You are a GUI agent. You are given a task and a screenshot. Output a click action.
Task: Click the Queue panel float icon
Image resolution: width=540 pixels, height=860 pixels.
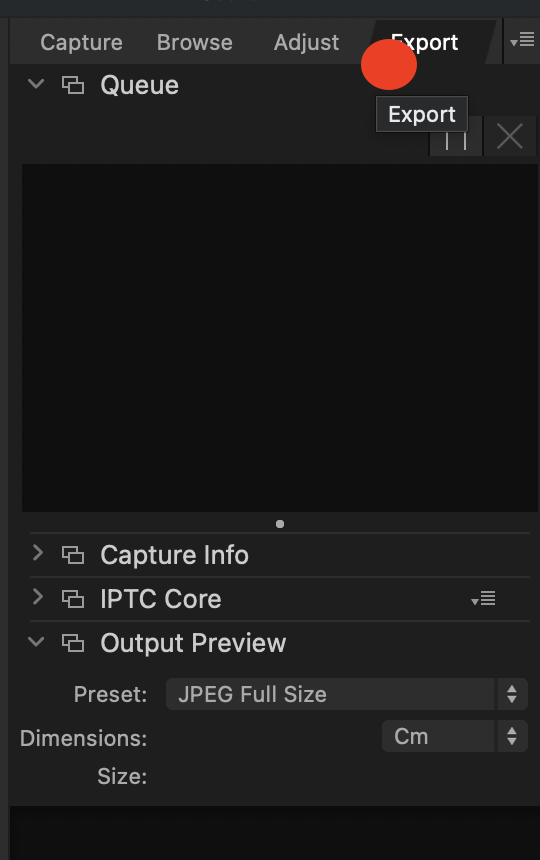[73, 86]
